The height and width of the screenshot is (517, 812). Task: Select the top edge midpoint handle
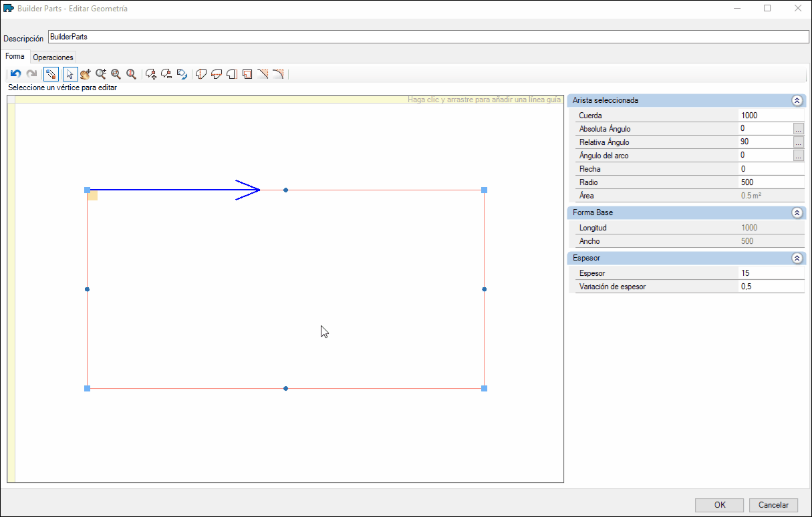(285, 190)
